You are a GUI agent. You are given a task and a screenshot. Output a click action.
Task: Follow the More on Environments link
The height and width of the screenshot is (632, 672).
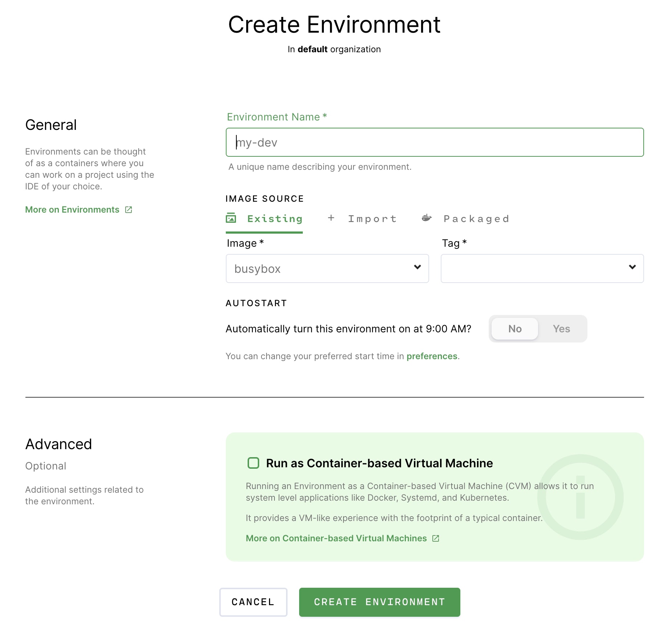72,209
